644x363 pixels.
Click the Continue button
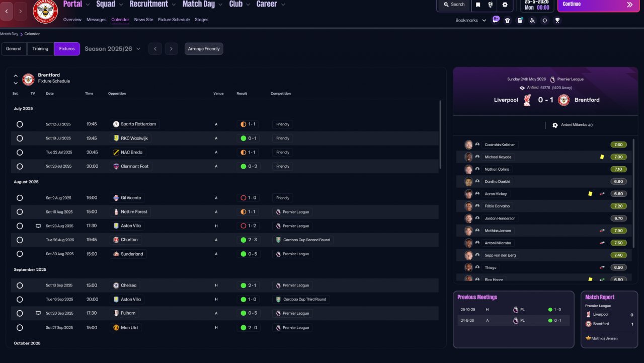click(598, 5)
